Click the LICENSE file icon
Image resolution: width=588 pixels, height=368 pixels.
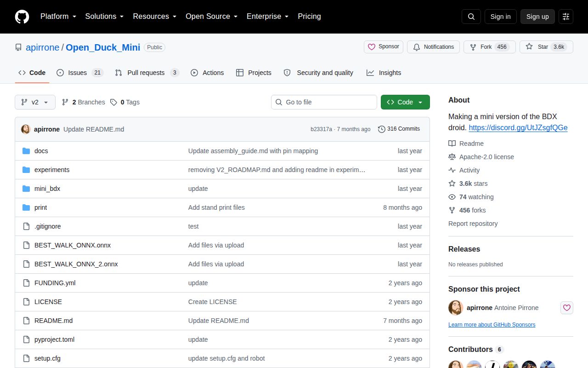click(26, 302)
